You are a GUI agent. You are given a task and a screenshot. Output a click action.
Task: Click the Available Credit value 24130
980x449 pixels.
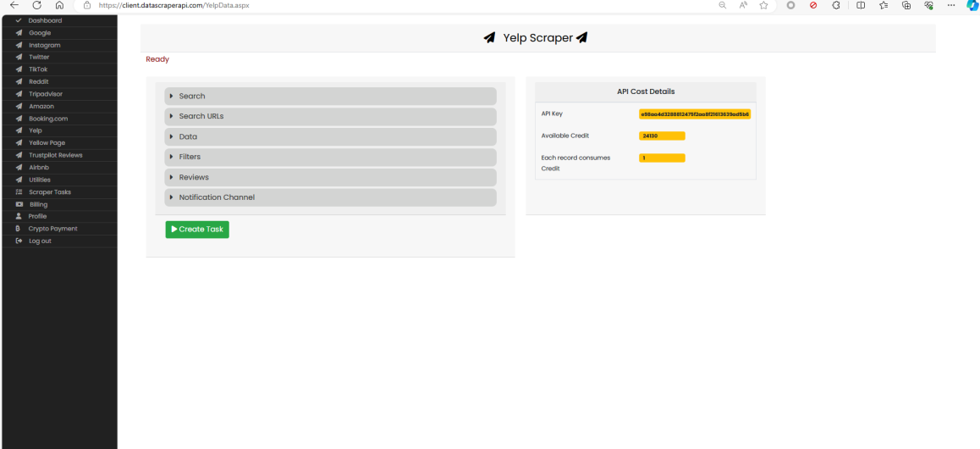click(x=662, y=136)
